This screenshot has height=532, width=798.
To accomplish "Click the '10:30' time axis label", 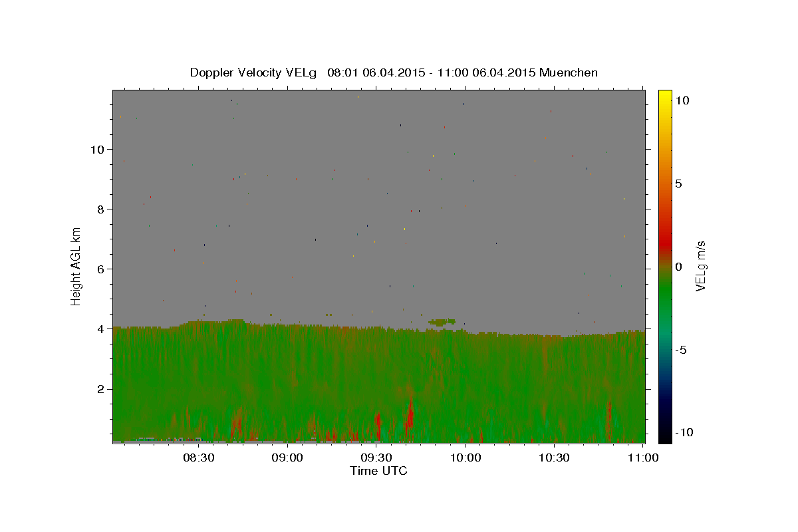I will [554, 458].
